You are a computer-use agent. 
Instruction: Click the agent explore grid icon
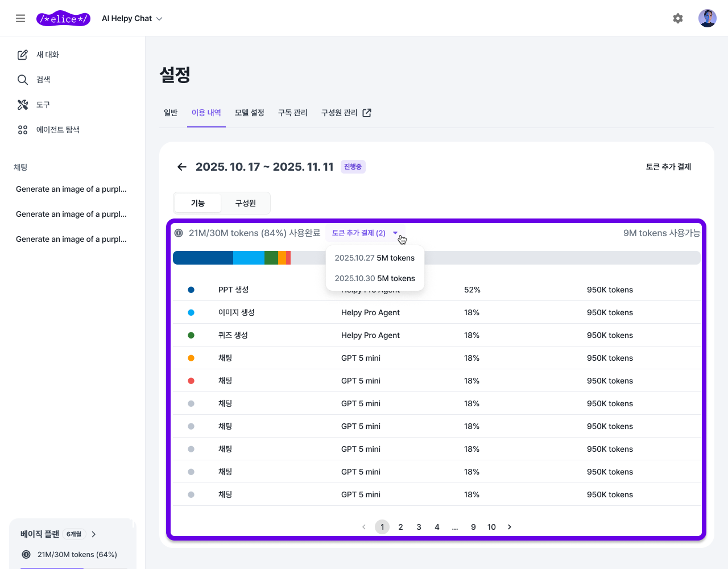pos(23,130)
